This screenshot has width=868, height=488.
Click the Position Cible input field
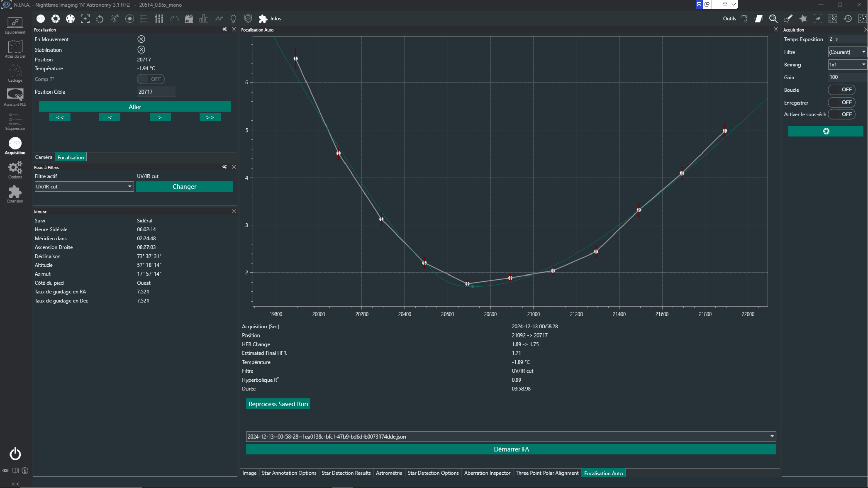click(x=156, y=92)
